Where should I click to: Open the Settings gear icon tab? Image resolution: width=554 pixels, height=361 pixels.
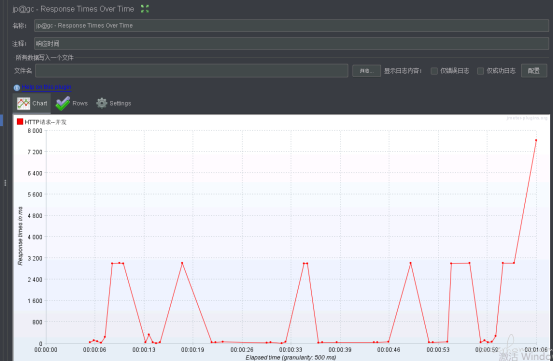pos(102,103)
